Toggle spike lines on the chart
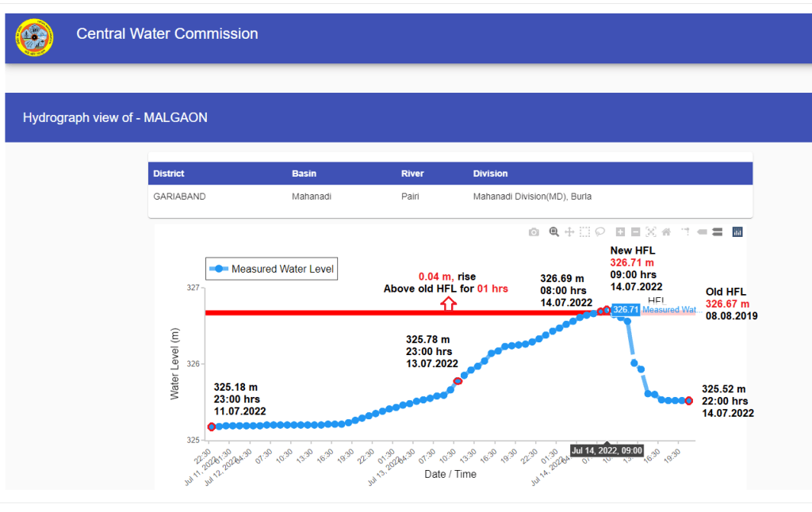 pyautogui.click(x=686, y=232)
